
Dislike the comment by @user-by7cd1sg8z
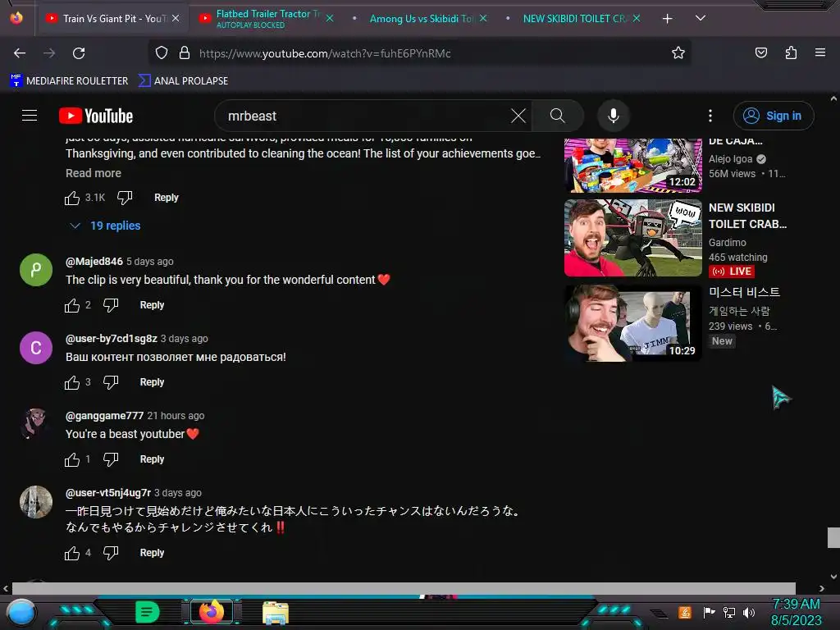point(111,382)
